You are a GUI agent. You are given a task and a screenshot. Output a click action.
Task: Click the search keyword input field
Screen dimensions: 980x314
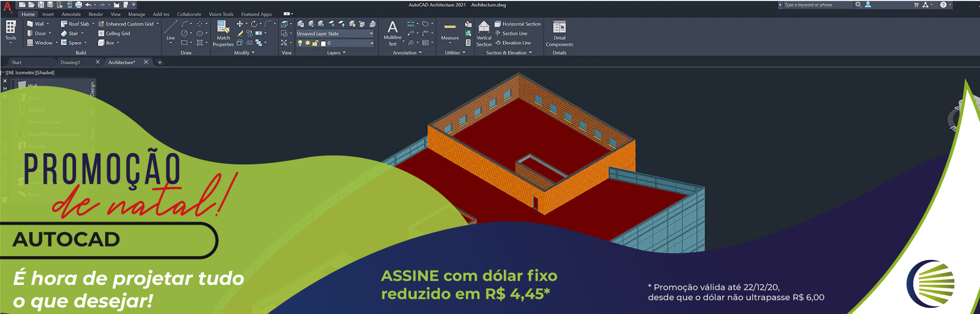[817, 5]
